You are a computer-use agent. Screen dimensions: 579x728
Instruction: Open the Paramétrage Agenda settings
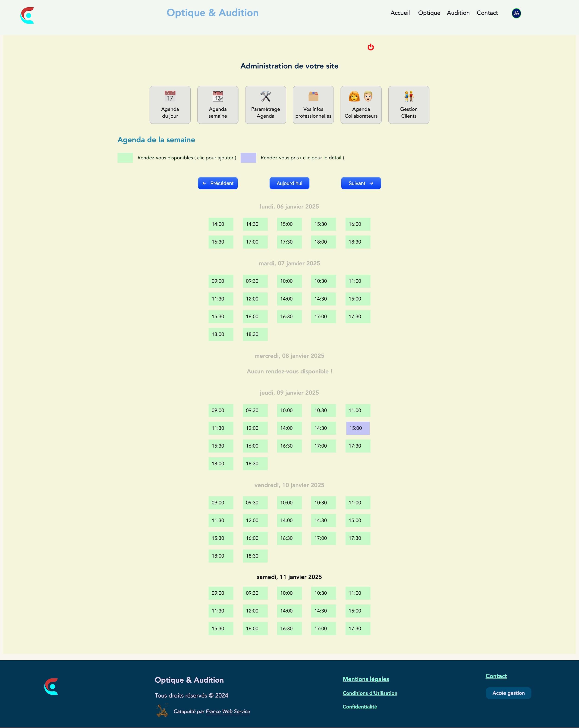click(x=265, y=104)
